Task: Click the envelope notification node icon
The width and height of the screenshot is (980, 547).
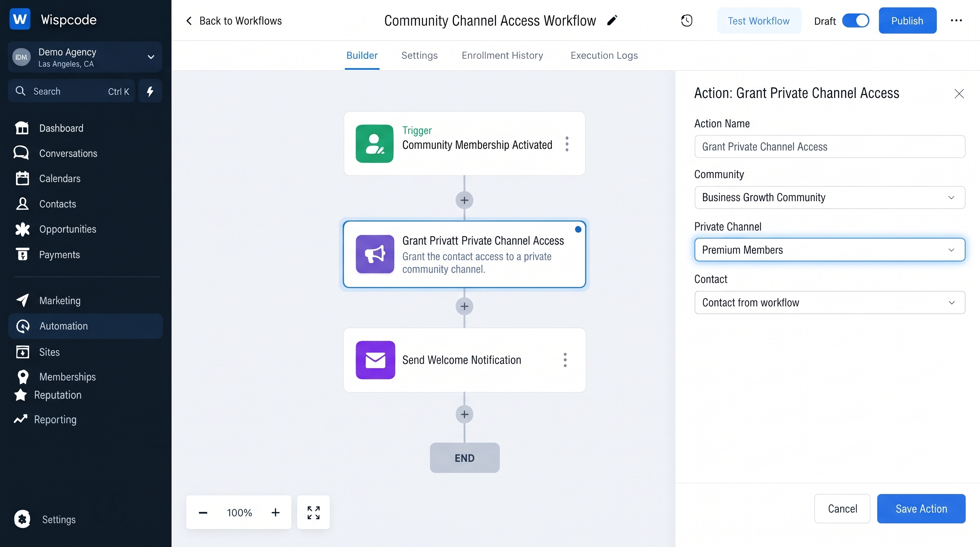Action: coord(375,360)
